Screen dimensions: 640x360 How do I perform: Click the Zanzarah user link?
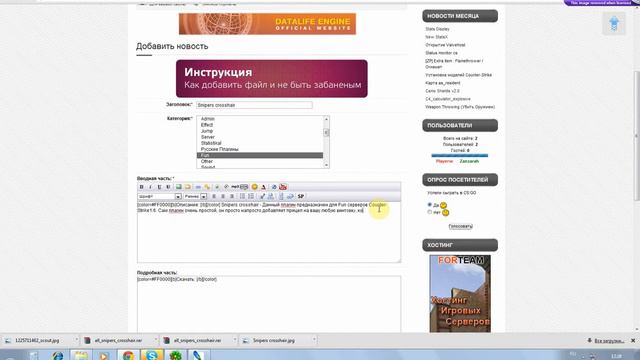point(469,161)
